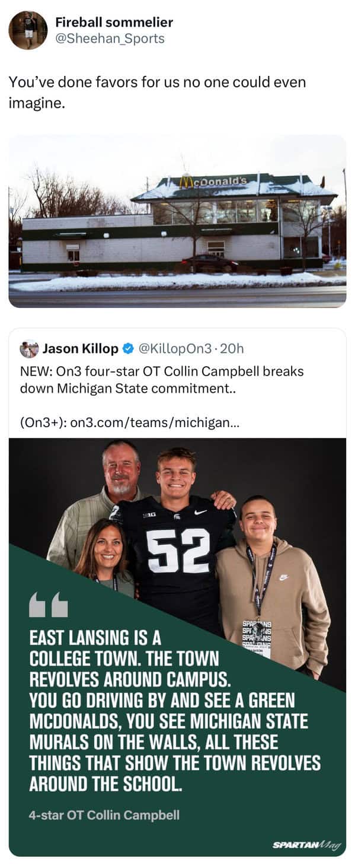Open the @Sheehan_Sports handle
355x868 pixels.
[x=110, y=39]
